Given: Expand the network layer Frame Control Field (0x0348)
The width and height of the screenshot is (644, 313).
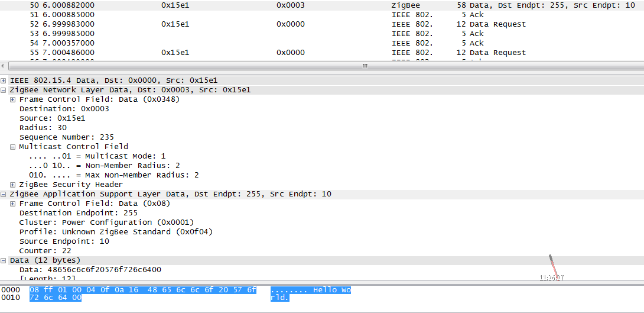Looking at the screenshot, I should tap(13, 99).
